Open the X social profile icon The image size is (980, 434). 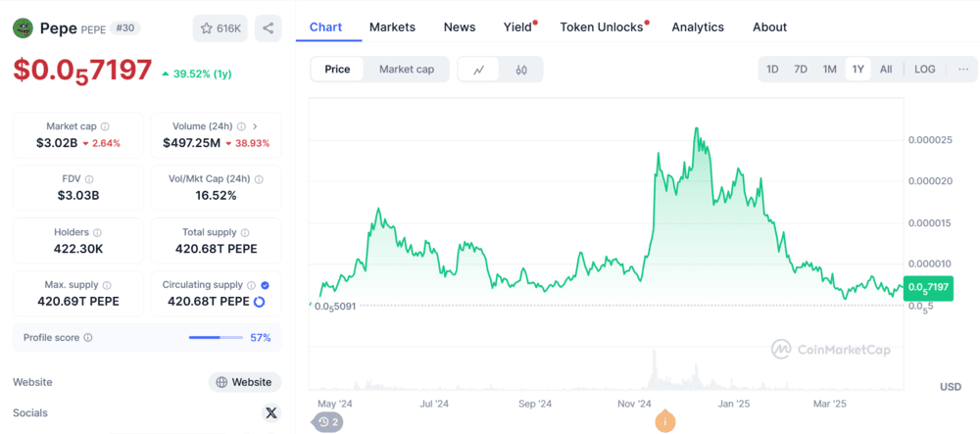pos(270,412)
